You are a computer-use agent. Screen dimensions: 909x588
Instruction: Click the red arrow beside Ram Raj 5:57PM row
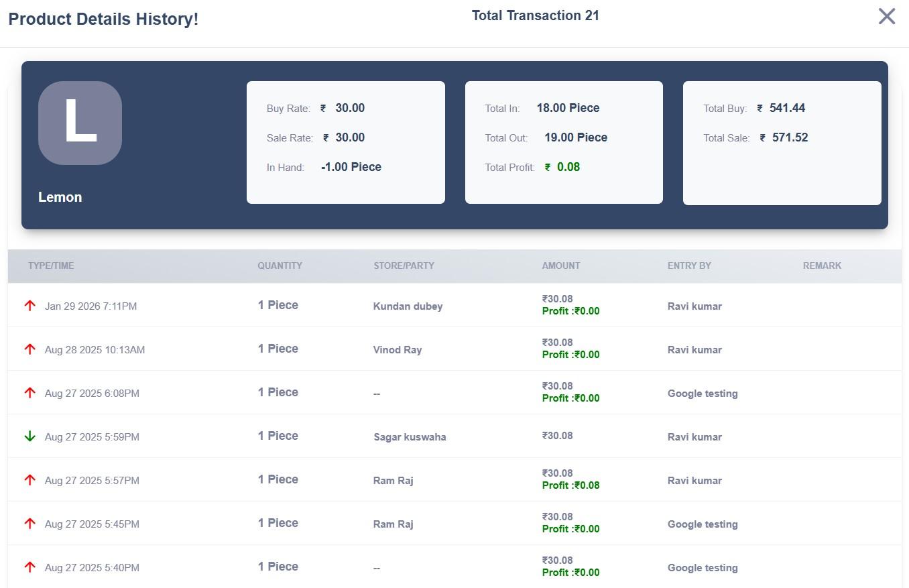pos(29,480)
